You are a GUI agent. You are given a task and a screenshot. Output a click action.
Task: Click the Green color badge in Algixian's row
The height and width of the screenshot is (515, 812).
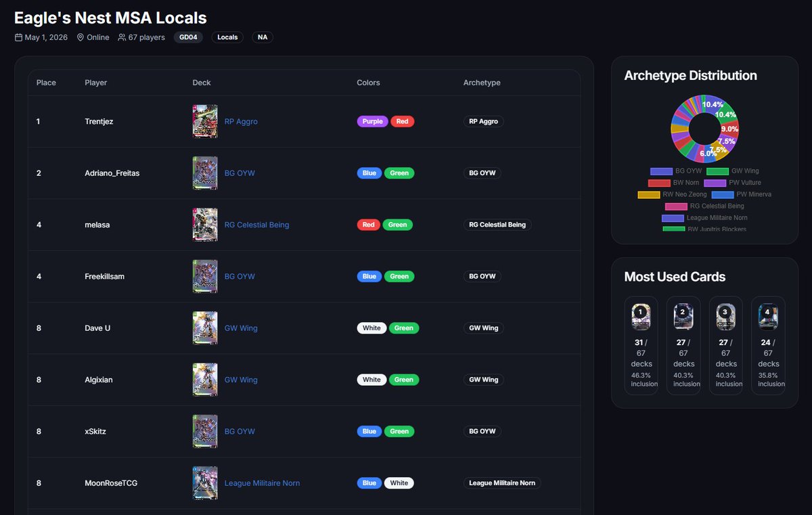[x=404, y=380]
